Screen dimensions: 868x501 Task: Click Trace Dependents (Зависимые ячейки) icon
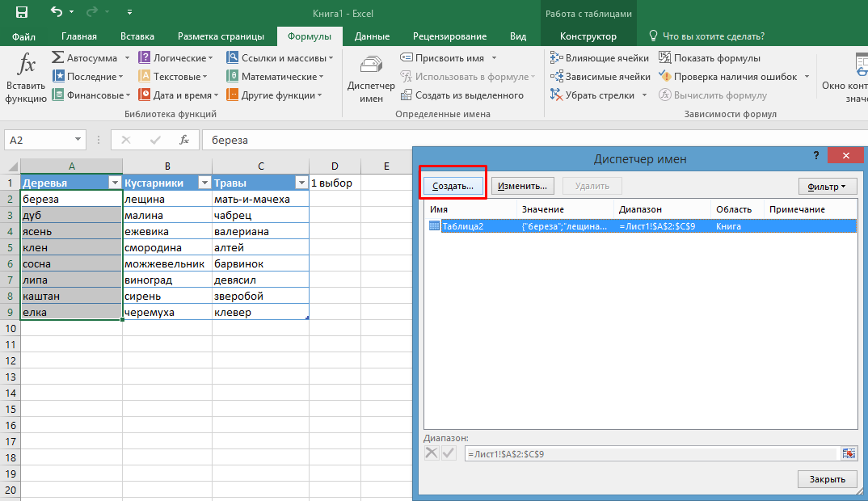click(556, 77)
